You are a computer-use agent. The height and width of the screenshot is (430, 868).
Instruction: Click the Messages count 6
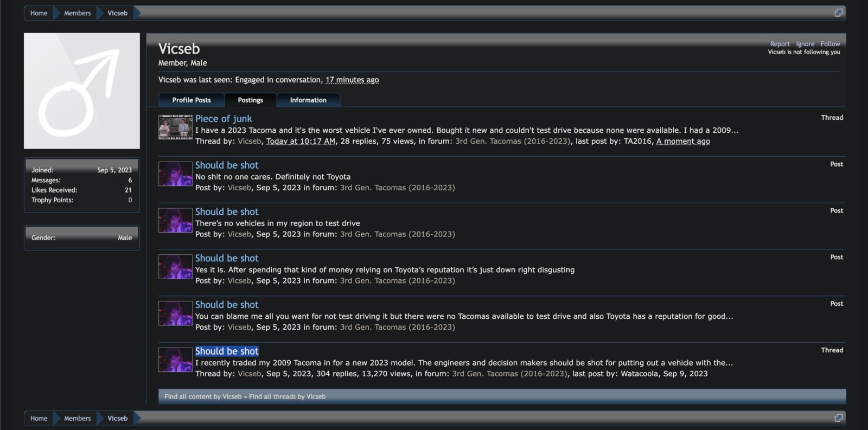130,180
